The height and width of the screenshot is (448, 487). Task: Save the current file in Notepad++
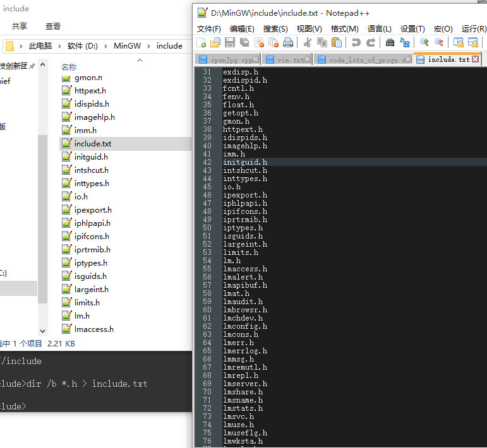tap(230, 42)
